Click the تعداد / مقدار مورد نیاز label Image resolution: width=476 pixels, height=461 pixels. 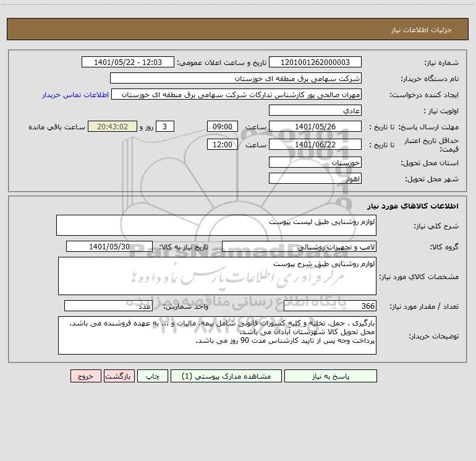(424, 307)
